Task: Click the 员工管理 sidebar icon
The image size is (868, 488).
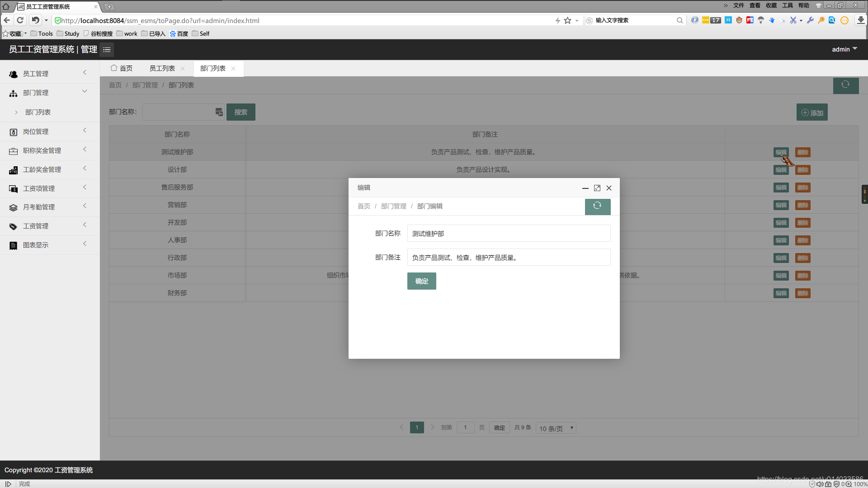Action: (14, 74)
